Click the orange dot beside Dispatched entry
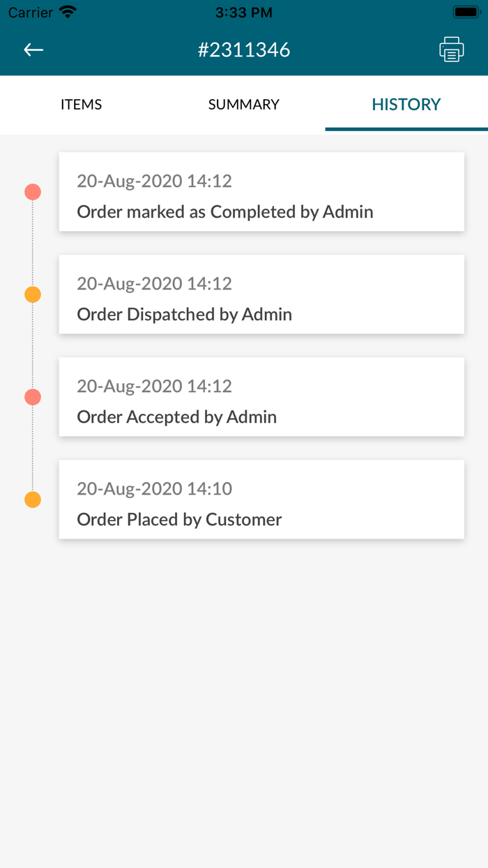Image resolution: width=488 pixels, height=868 pixels. tap(33, 294)
